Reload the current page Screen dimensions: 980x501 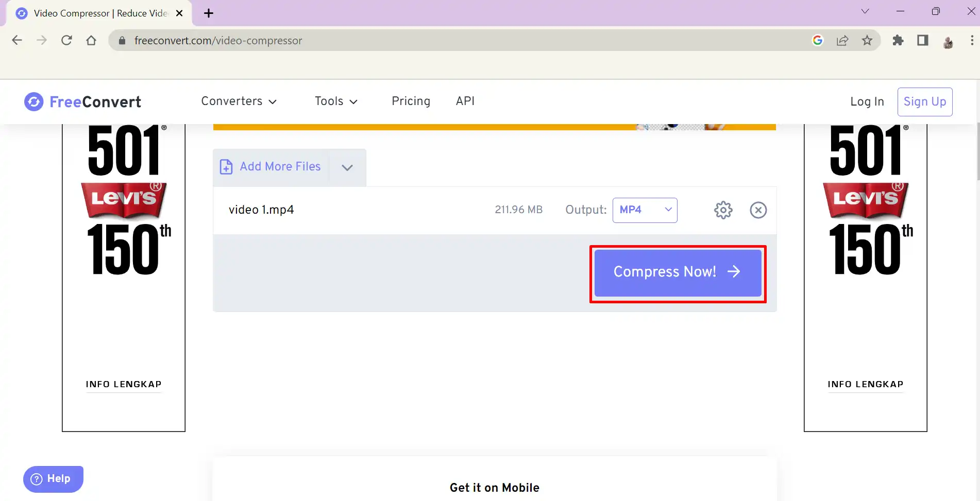coord(66,40)
